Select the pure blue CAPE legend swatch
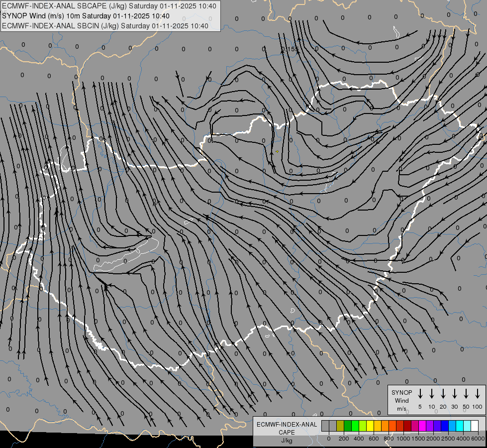Screen dimensions: 487x448 (x=445, y=426)
